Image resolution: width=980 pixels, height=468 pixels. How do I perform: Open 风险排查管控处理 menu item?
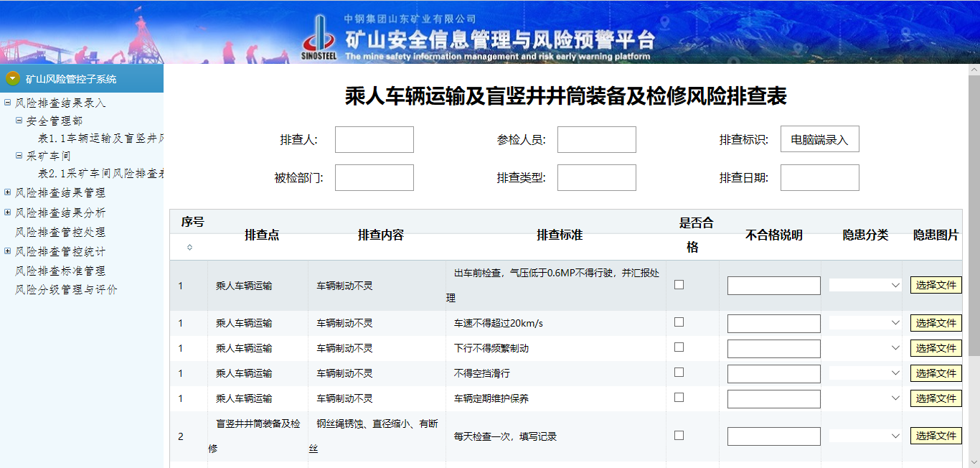(60, 232)
